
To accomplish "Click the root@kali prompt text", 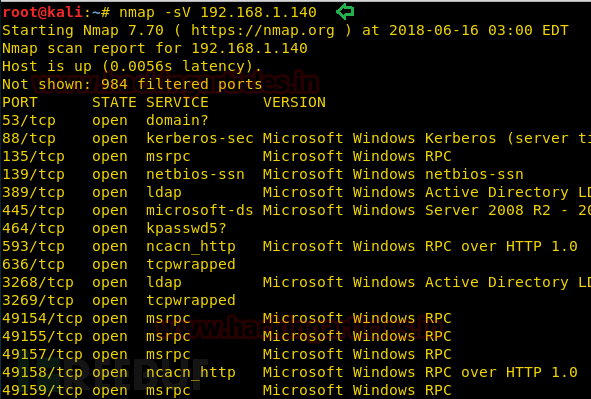I will point(42,12).
